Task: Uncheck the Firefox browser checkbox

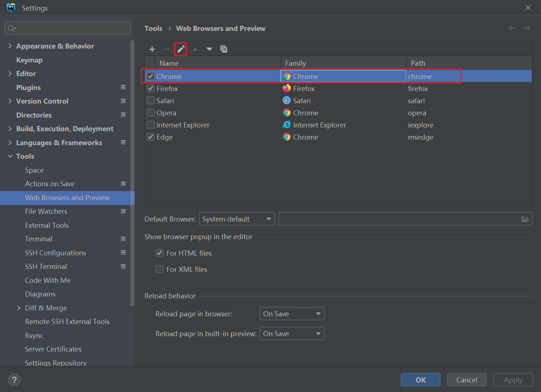Action: tap(151, 89)
